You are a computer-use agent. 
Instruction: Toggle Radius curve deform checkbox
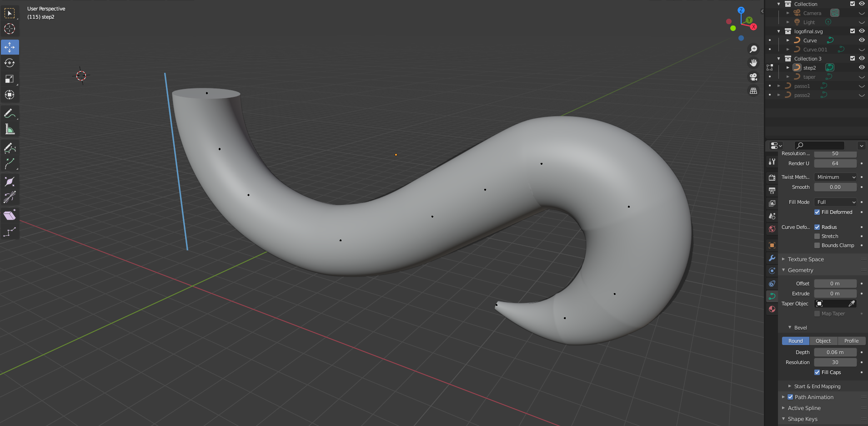(817, 227)
